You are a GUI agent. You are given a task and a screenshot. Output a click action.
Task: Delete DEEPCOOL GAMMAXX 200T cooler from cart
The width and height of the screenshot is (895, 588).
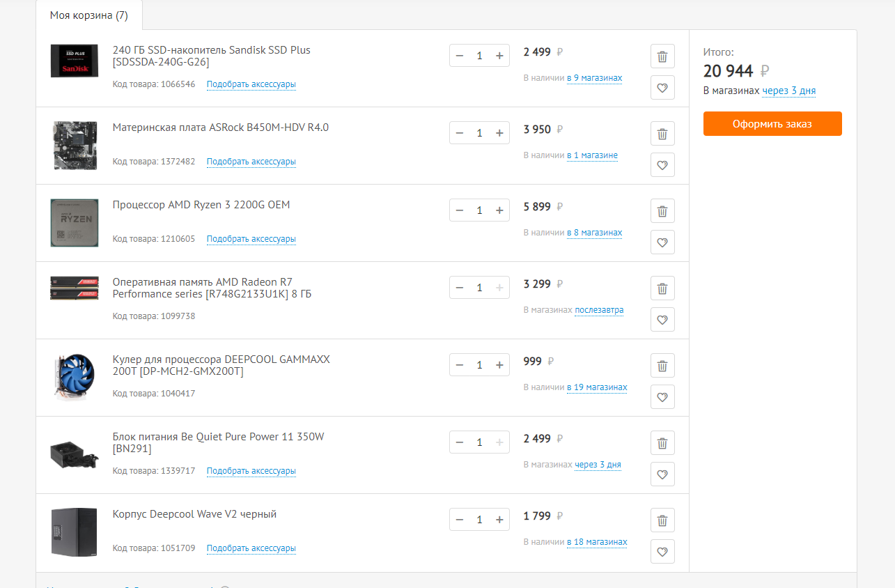(662, 366)
